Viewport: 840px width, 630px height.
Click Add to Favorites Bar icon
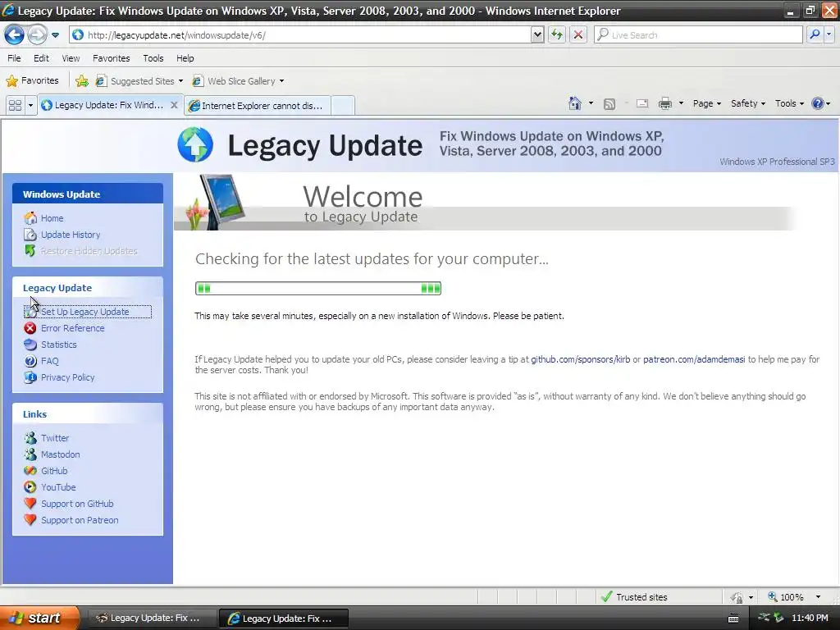pyautogui.click(x=82, y=81)
